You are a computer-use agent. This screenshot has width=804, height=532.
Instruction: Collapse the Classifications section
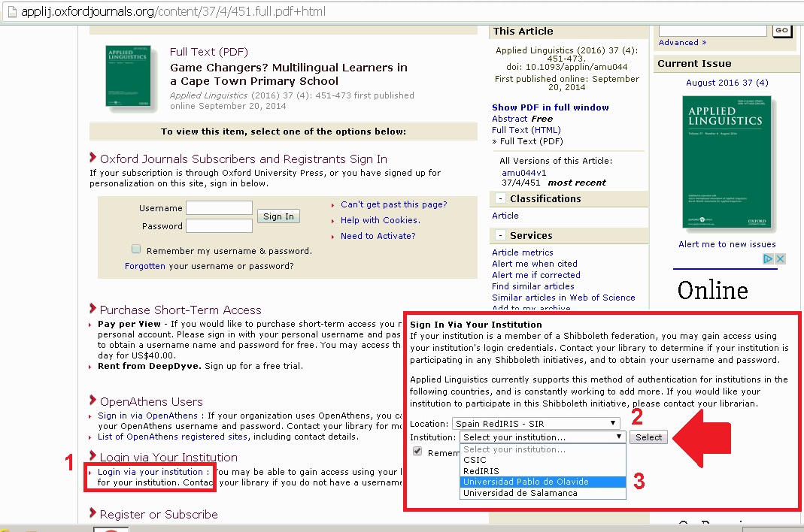[x=500, y=199]
